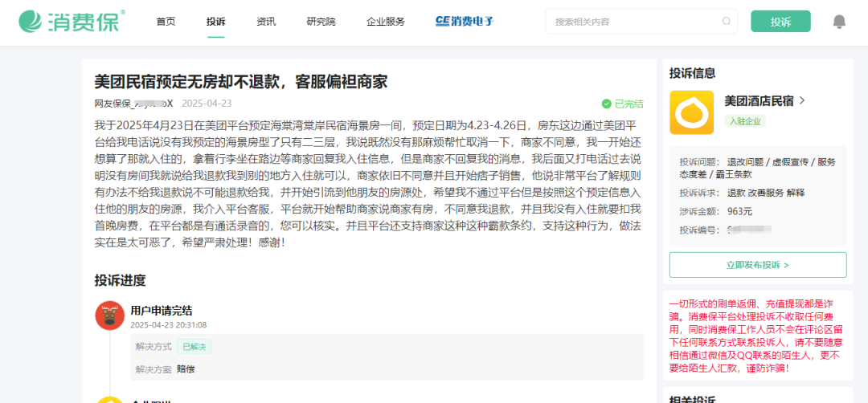Open the CE消费电子 link

[x=464, y=21]
